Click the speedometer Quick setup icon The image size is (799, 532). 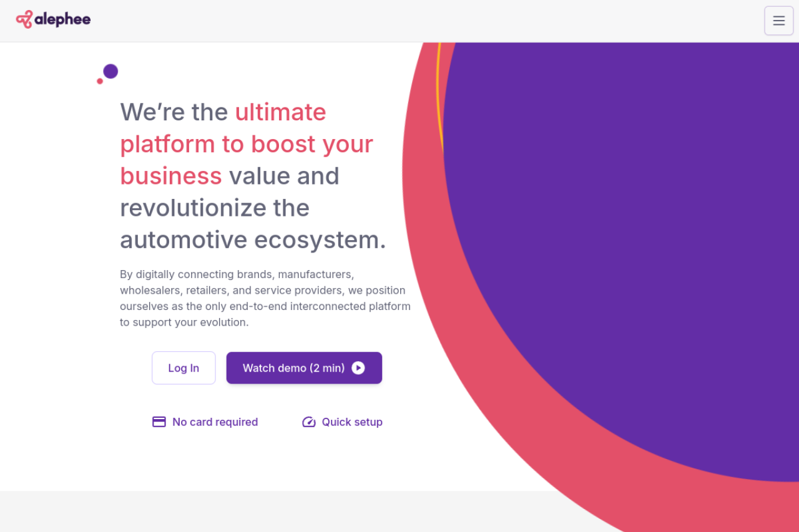(309, 422)
